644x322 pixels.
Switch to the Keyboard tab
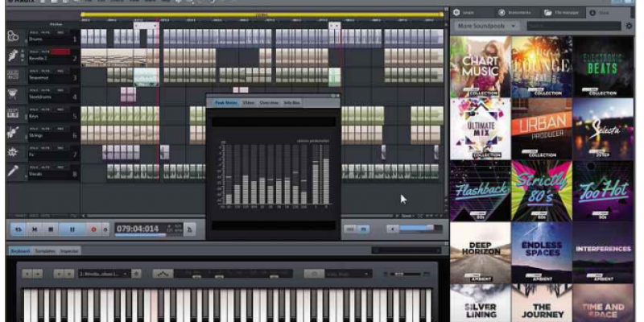click(21, 251)
